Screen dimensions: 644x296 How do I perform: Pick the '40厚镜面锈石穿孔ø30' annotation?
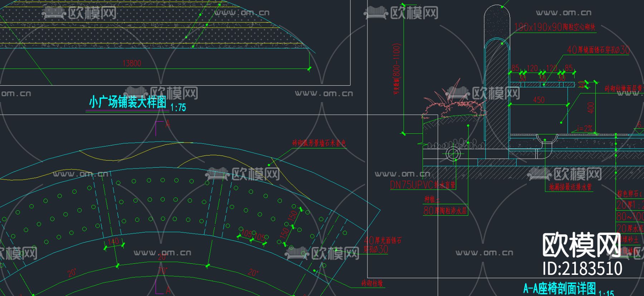(x=598, y=50)
